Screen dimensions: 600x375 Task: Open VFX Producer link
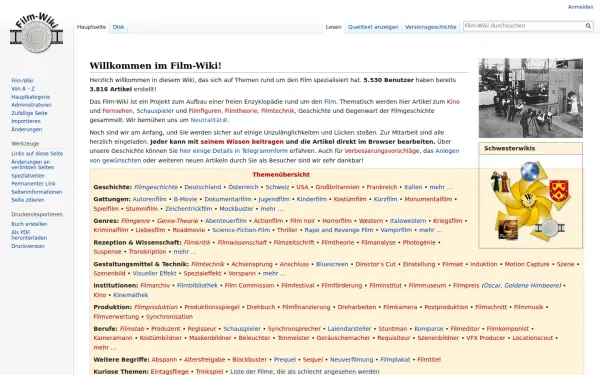click(486, 338)
